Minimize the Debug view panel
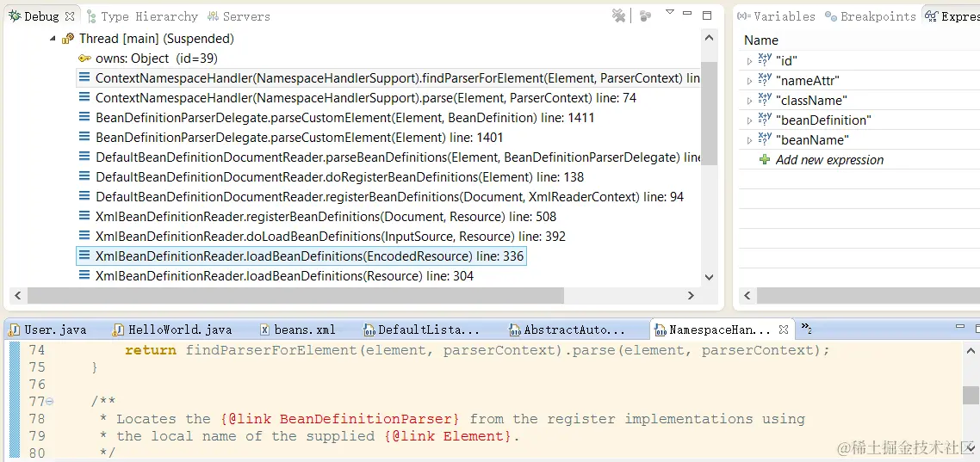 coord(688,13)
